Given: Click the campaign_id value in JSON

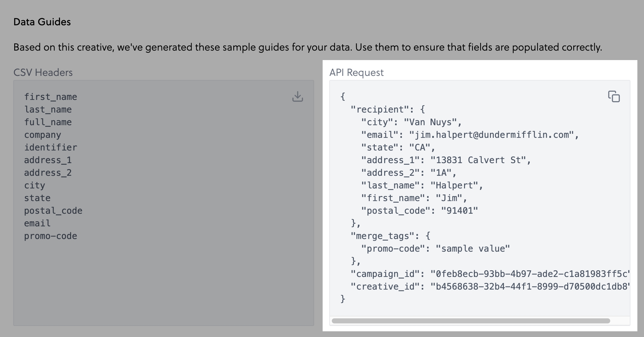Looking at the screenshot, I should [x=530, y=274].
